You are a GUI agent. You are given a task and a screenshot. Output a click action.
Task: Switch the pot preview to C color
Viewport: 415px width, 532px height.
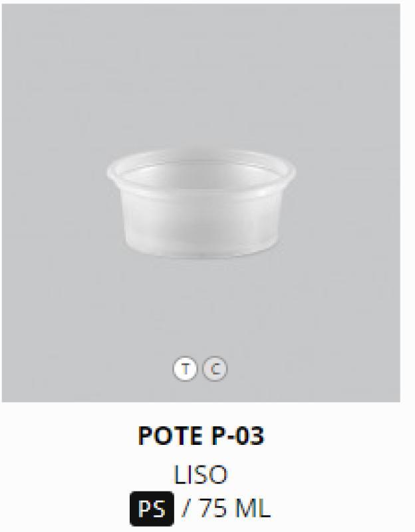(215, 368)
